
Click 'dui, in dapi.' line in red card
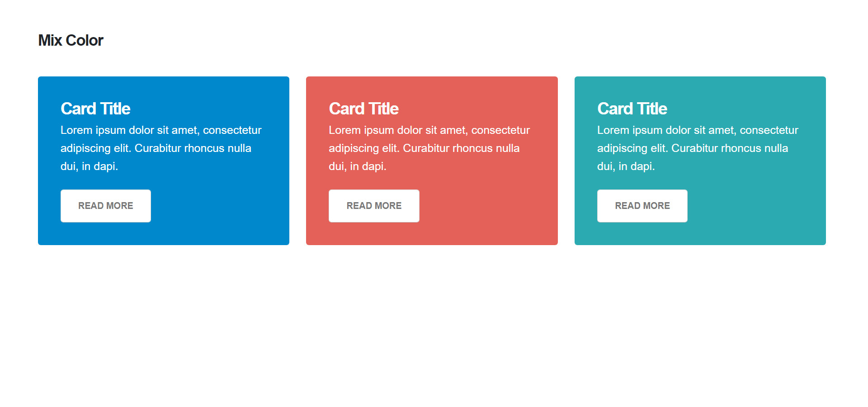pos(358,166)
